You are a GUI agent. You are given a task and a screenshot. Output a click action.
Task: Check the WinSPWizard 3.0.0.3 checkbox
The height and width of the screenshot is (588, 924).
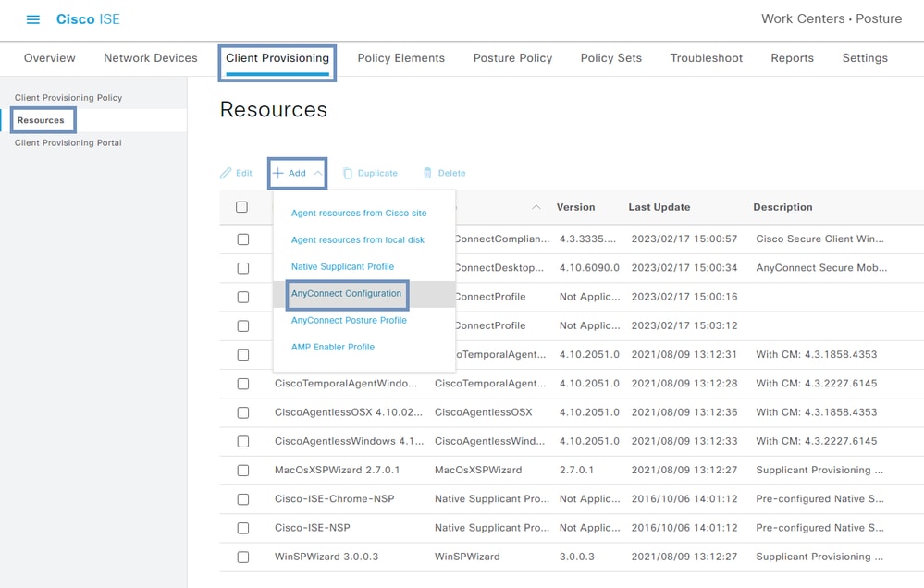[x=242, y=557]
